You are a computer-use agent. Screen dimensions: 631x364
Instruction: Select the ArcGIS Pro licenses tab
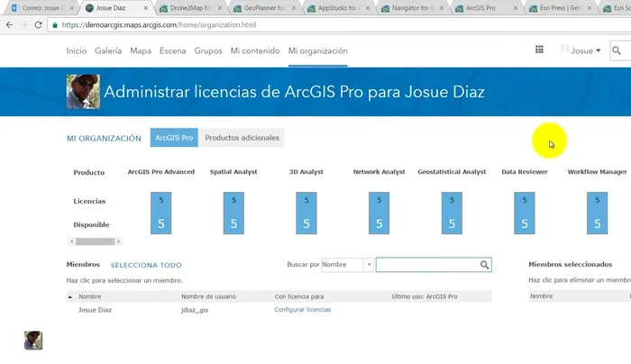click(x=174, y=138)
